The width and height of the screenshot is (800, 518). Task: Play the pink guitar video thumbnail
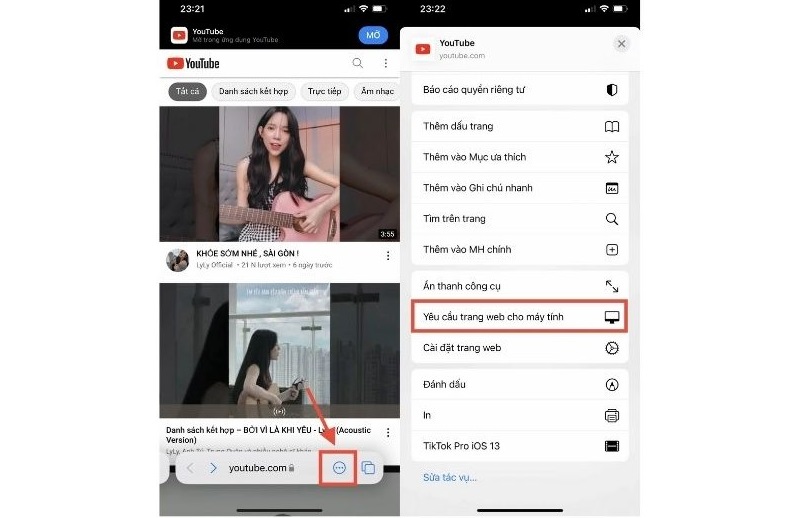tap(279, 174)
